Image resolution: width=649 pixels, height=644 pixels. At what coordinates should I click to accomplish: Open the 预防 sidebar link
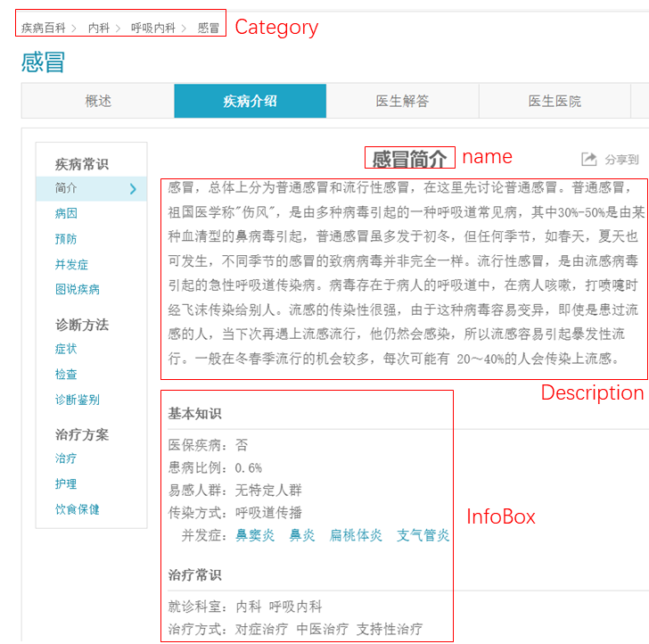66,239
